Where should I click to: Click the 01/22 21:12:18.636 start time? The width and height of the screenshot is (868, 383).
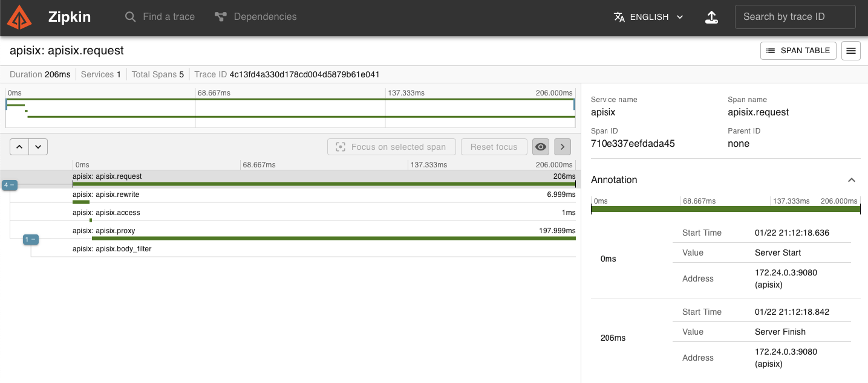coord(792,233)
